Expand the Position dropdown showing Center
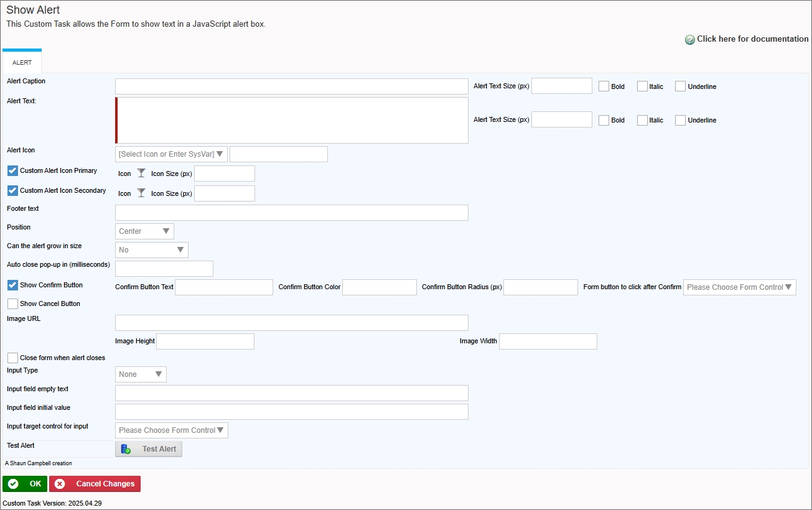This screenshot has width=812, height=510. click(x=144, y=231)
